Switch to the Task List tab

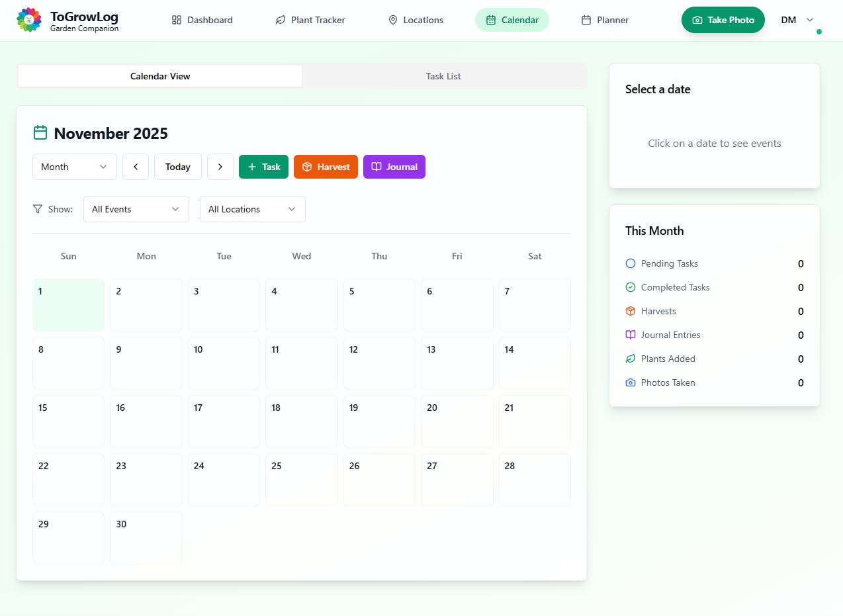click(x=443, y=76)
